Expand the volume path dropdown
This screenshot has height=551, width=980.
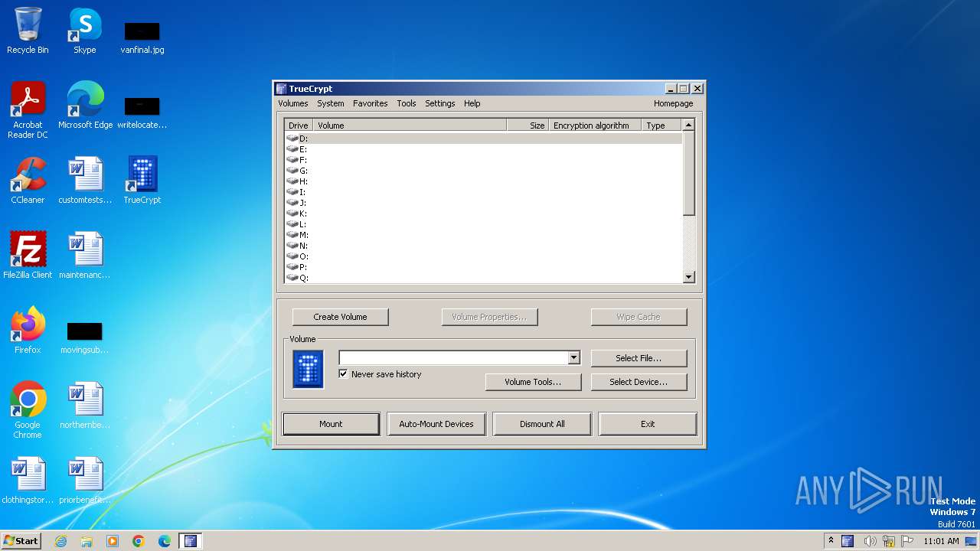pyautogui.click(x=573, y=357)
